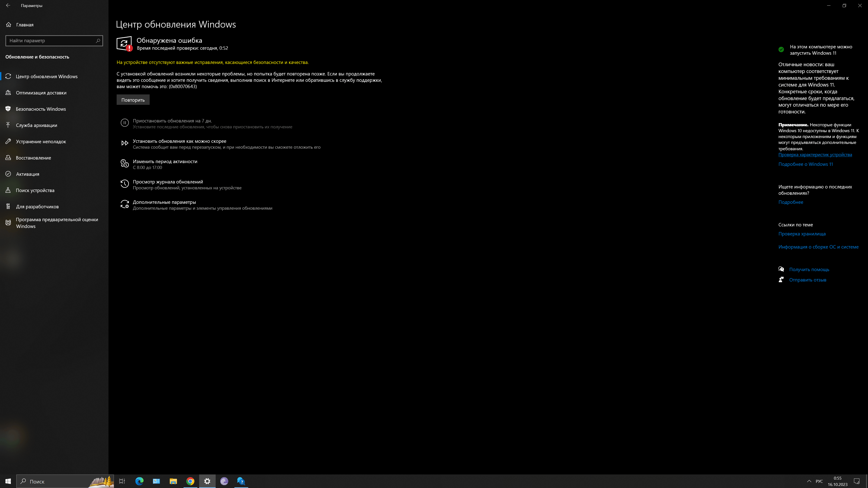
Task: Click the magnifier icon in settings search
Action: pos(98,40)
